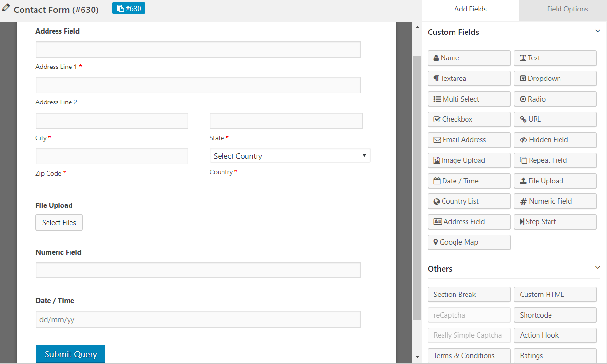Add a Section Break

pyautogui.click(x=469, y=295)
